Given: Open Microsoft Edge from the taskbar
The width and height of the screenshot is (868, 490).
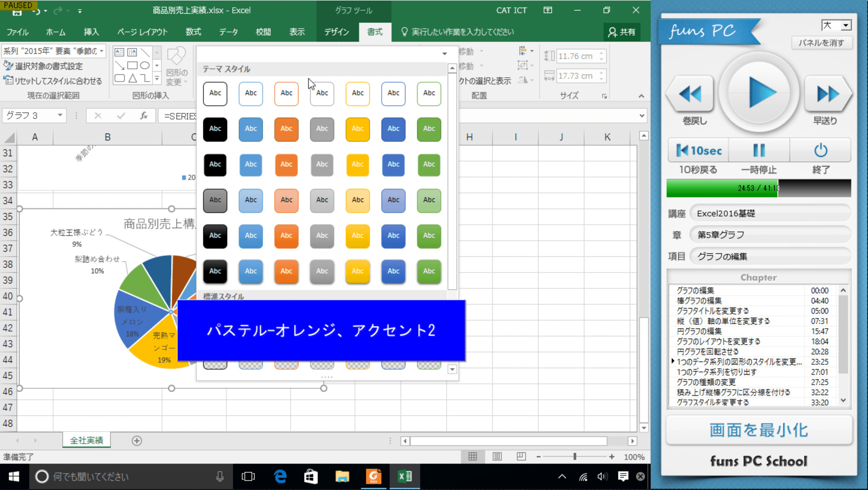Looking at the screenshot, I should pos(280,476).
